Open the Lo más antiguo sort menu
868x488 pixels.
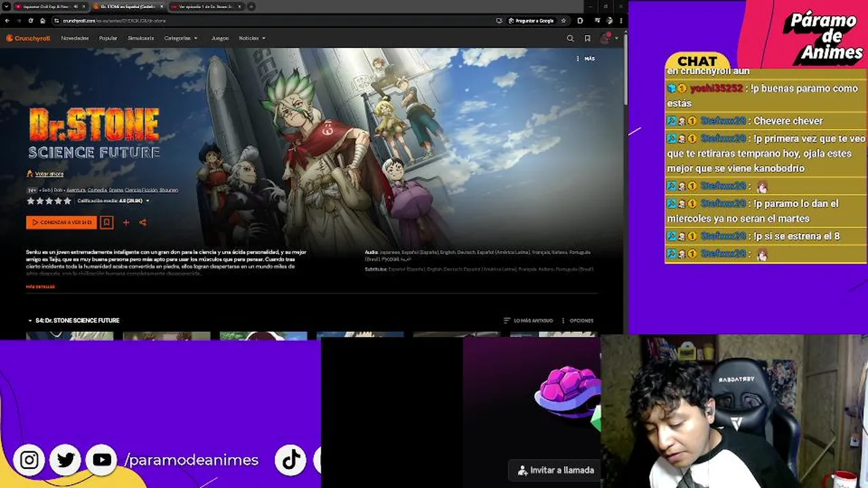click(x=528, y=321)
